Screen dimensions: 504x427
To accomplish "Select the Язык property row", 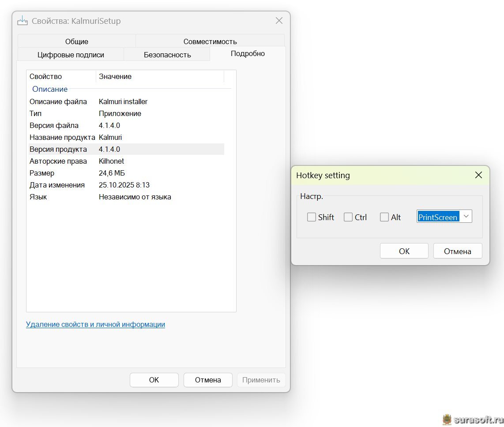I will (x=126, y=197).
